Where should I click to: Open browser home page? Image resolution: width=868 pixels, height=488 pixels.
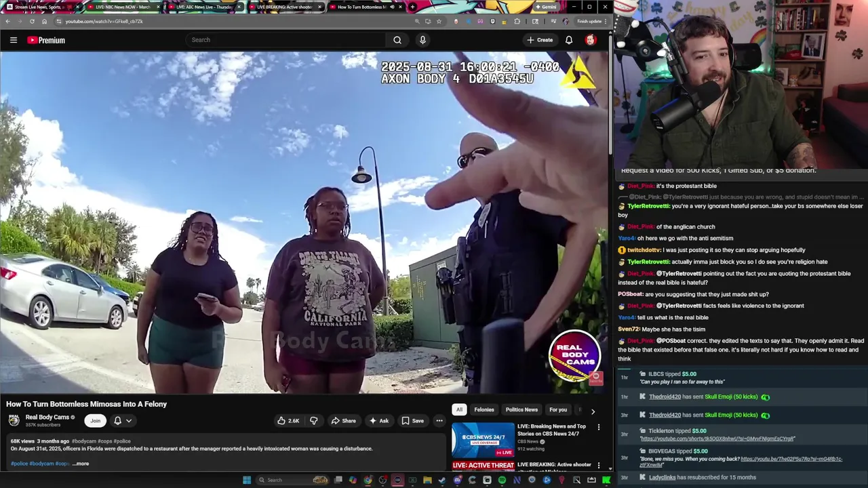pyautogui.click(x=44, y=21)
